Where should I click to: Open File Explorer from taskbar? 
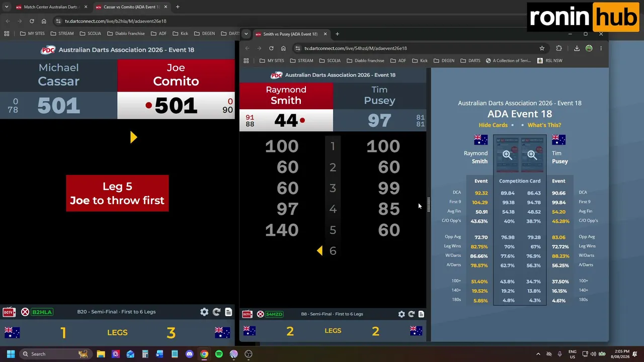(x=101, y=354)
